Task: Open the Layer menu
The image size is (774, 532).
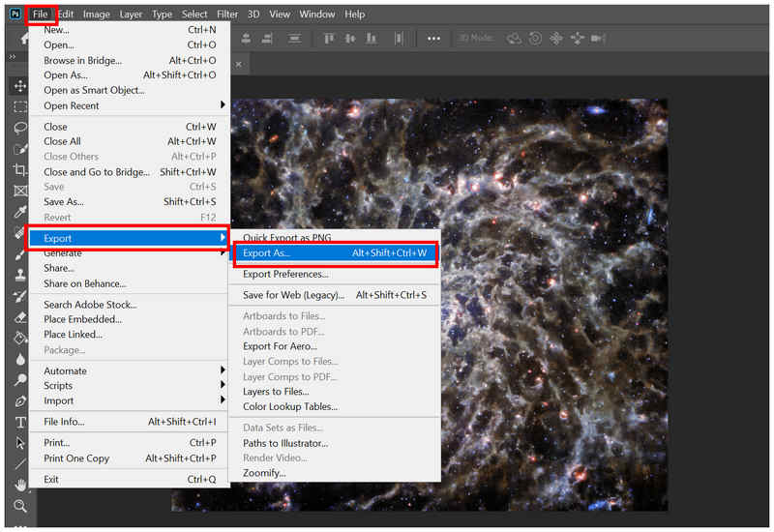Action: (x=131, y=15)
